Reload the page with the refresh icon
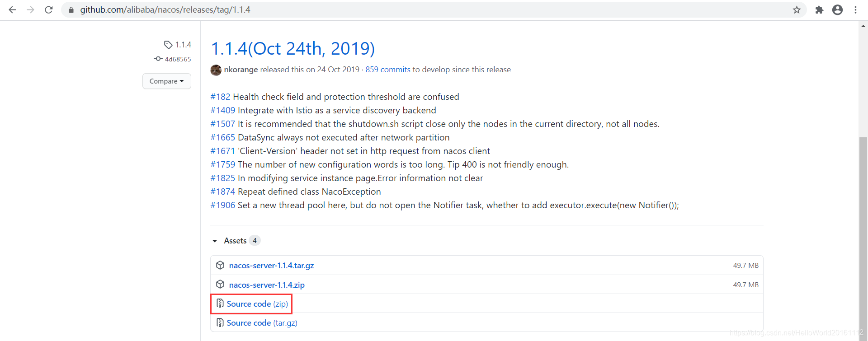The image size is (868, 341). click(48, 9)
